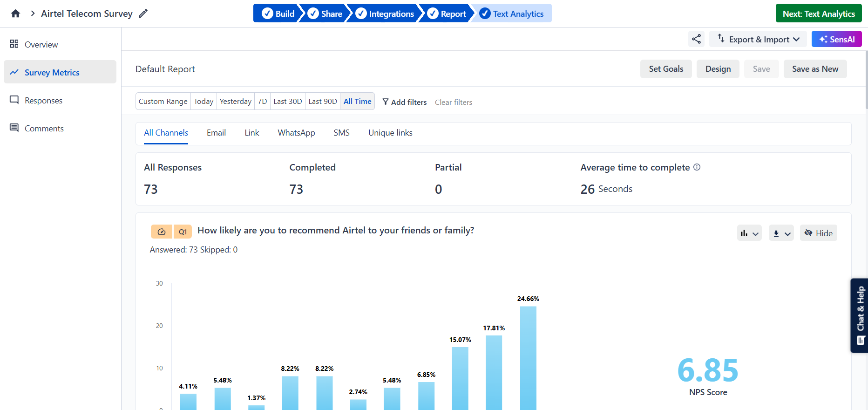The height and width of the screenshot is (410, 868).
Task: Select the All Time date range
Action: pos(357,101)
